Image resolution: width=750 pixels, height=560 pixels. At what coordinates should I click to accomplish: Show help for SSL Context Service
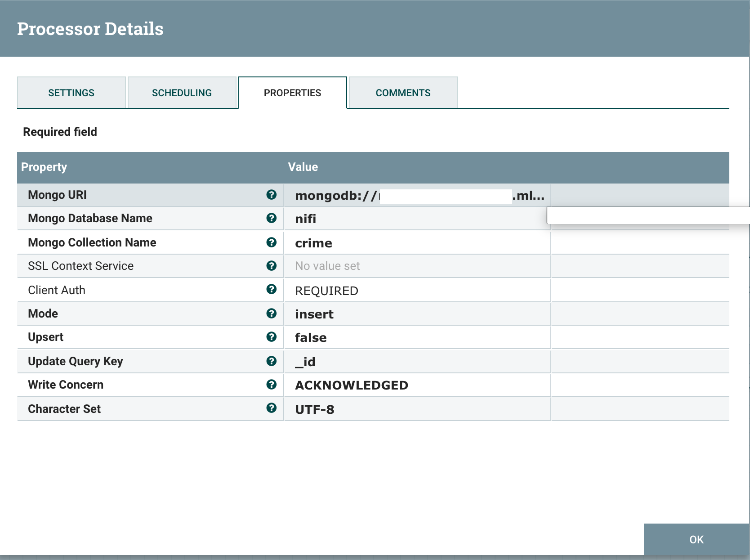coord(272,265)
